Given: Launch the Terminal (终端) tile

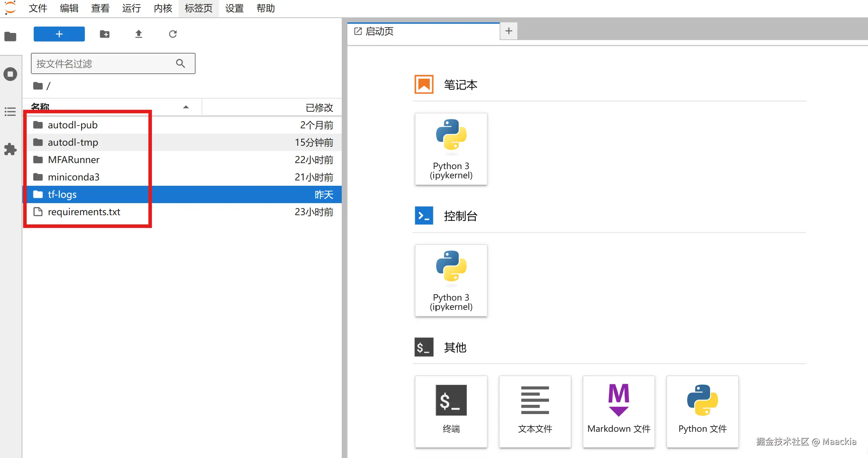Looking at the screenshot, I should pyautogui.click(x=451, y=411).
